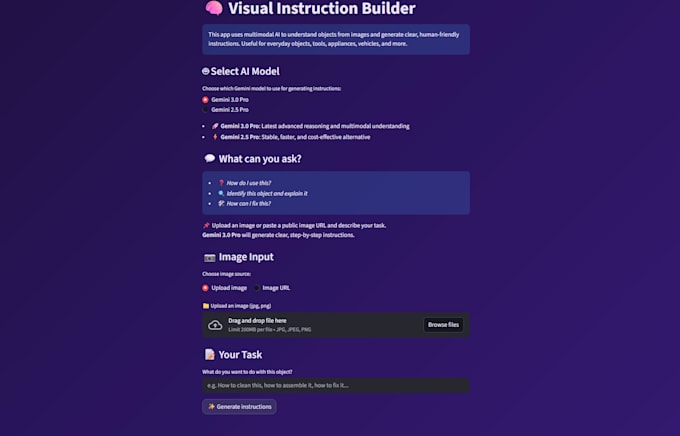Screen dimensions: 680x436
Task: Click the question mark icon before How do I use this
Action: coord(221,183)
